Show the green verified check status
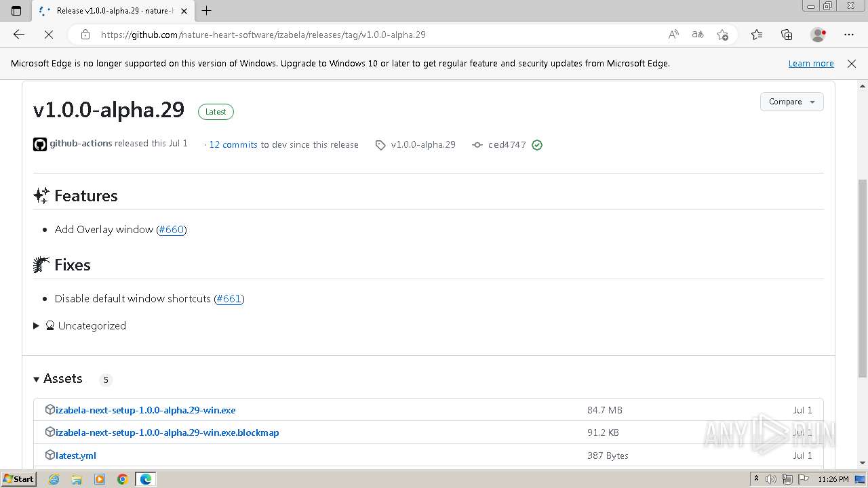The width and height of the screenshot is (868, 488). coord(537,145)
